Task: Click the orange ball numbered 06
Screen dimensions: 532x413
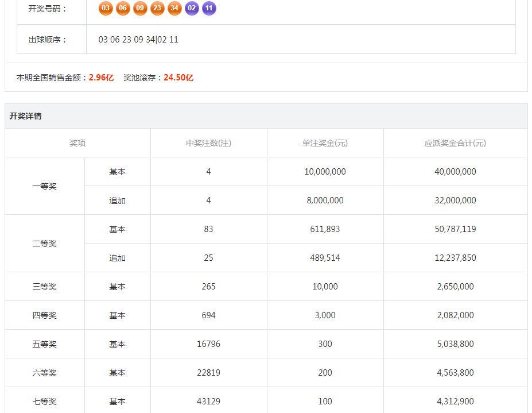Action: 123,8
